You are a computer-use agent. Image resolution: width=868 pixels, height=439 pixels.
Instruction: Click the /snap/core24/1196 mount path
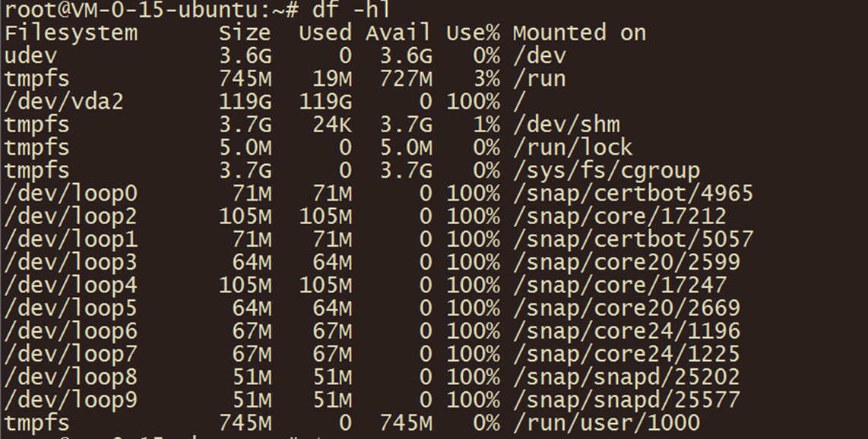click(x=626, y=331)
